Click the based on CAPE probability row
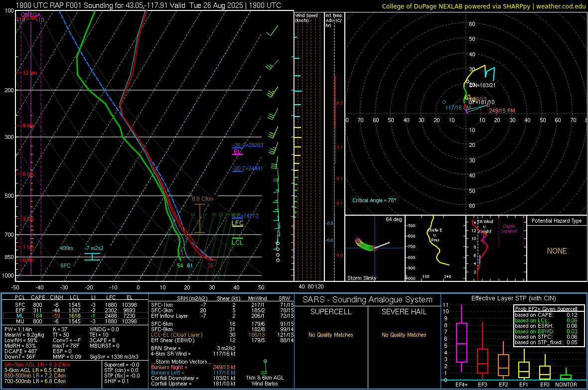 point(546,315)
